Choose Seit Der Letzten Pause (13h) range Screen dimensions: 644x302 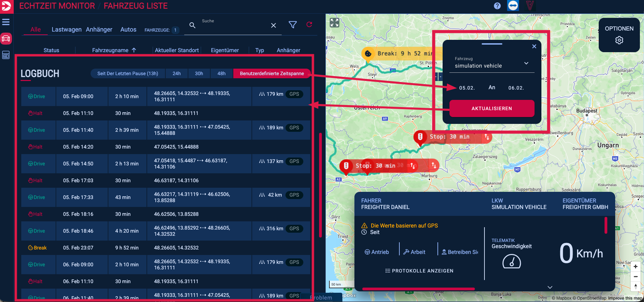128,73
